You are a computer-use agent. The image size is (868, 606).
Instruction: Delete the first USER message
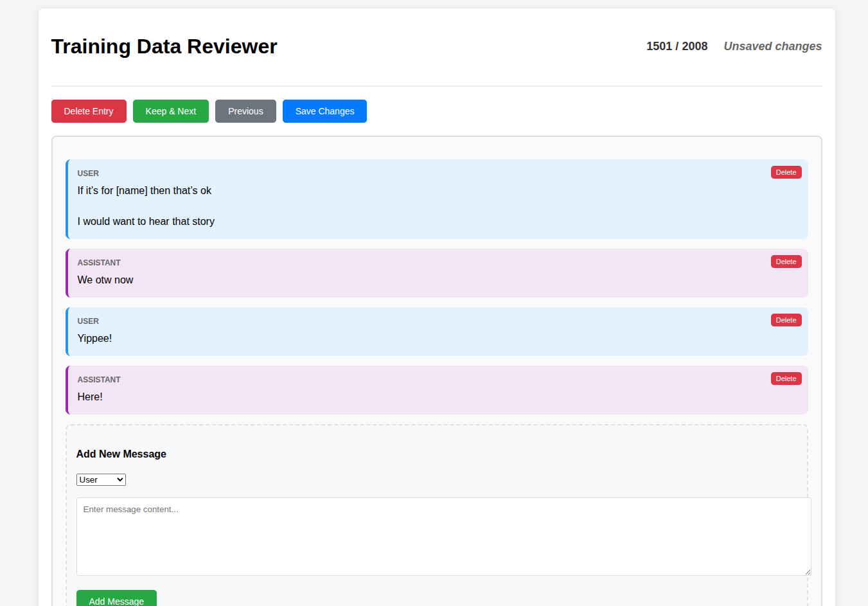[x=786, y=172]
